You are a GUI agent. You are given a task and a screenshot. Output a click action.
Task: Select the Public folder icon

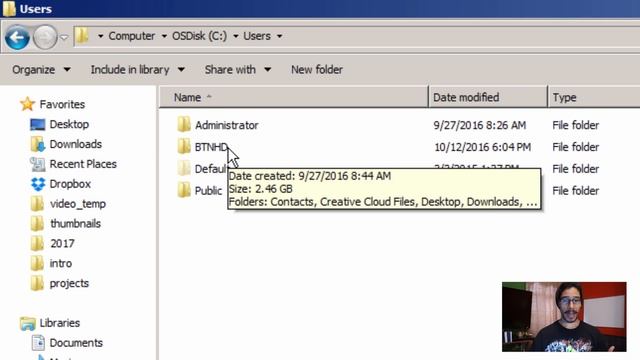(184, 190)
